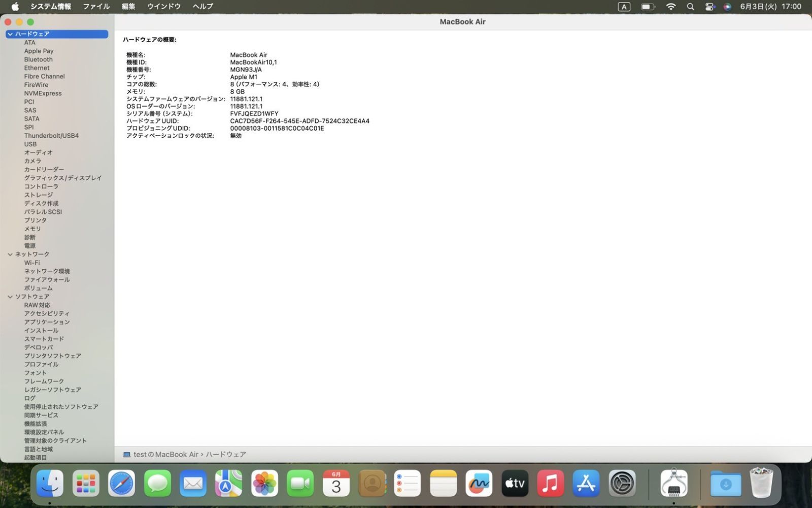This screenshot has height=508, width=812.
Task: Select 機能拡張 in the sidebar
Action: point(36,424)
